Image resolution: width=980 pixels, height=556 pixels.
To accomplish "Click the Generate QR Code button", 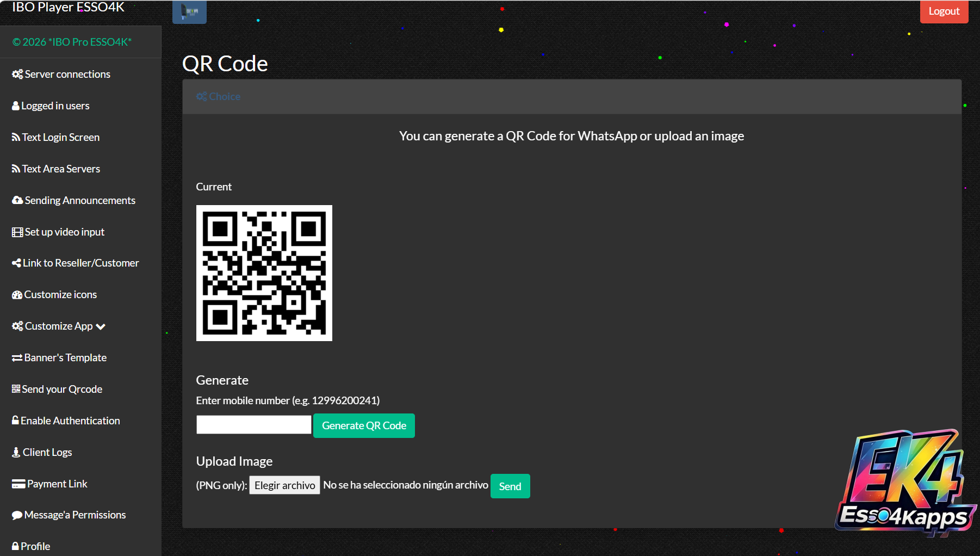I will 364,425.
